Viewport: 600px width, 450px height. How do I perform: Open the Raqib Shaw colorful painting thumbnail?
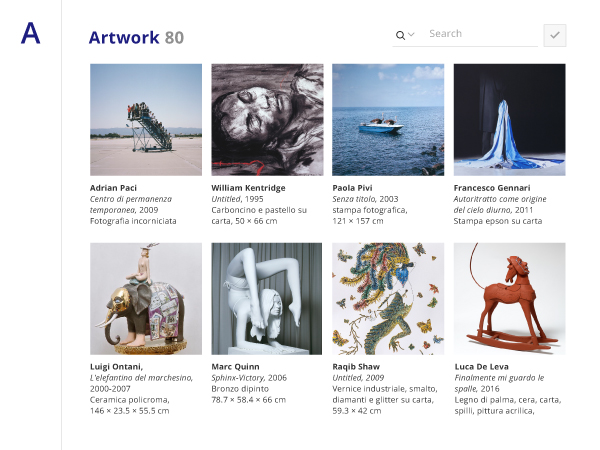coord(388,299)
